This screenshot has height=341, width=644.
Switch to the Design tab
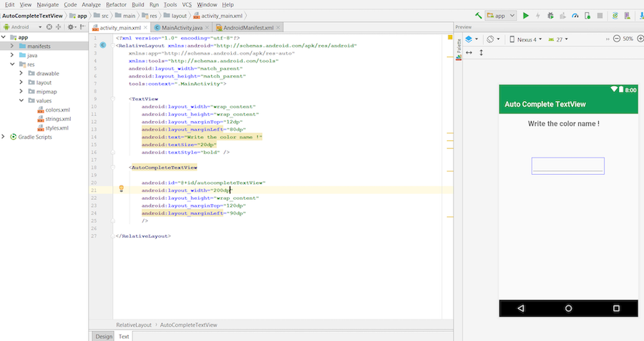click(x=104, y=336)
